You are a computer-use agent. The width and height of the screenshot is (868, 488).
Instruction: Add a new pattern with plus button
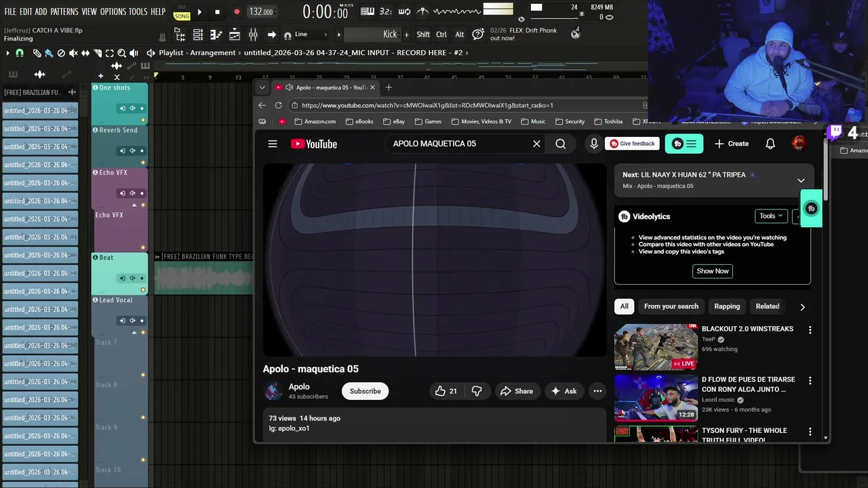(x=407, y=35)
